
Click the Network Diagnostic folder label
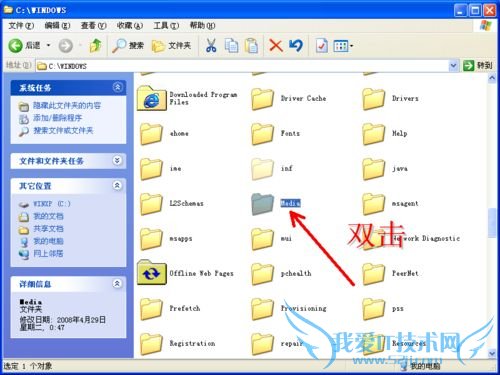click(x=426, y=238)
